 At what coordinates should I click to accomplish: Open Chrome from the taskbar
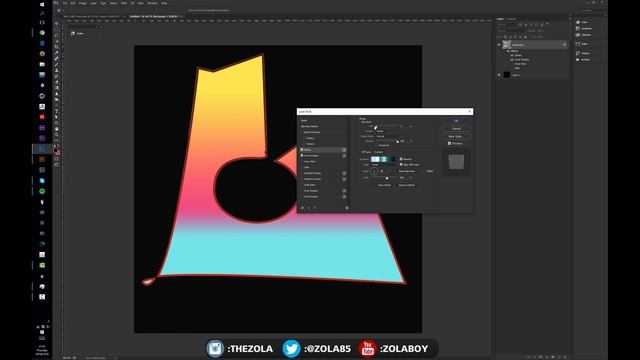pyautogui.click(x=42, y=33)
